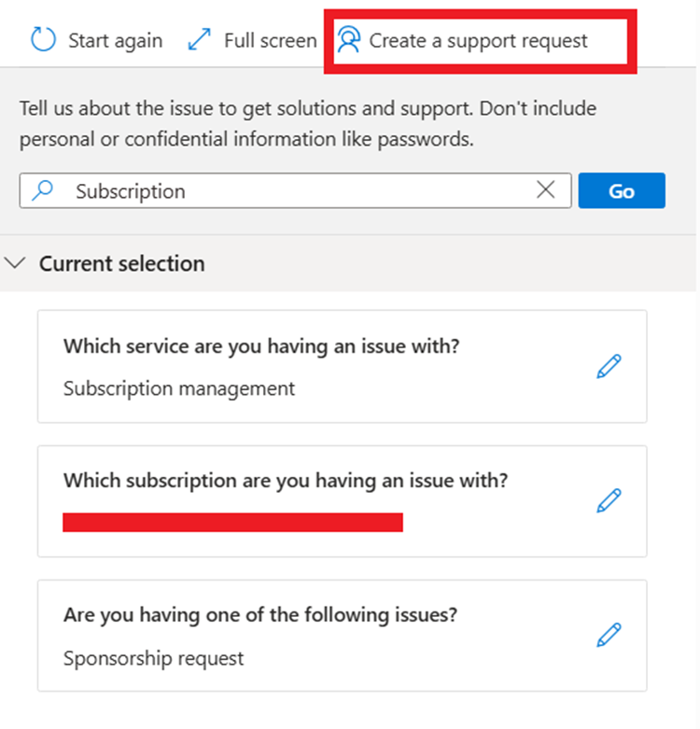
Task: Select the Full screen text label
Action: [270, 40]
